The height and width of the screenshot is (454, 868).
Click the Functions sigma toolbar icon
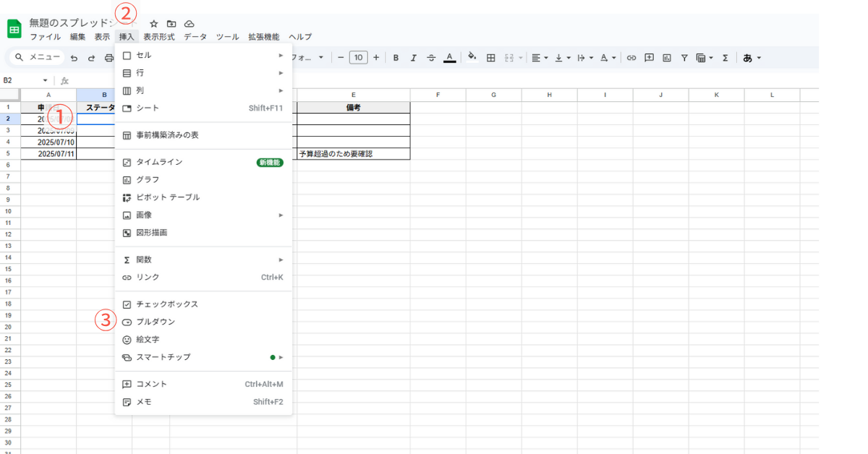point(725,58)
